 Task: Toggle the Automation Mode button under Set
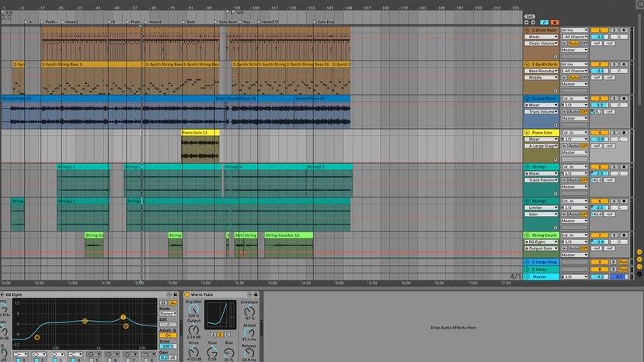[x=545, y=22]
